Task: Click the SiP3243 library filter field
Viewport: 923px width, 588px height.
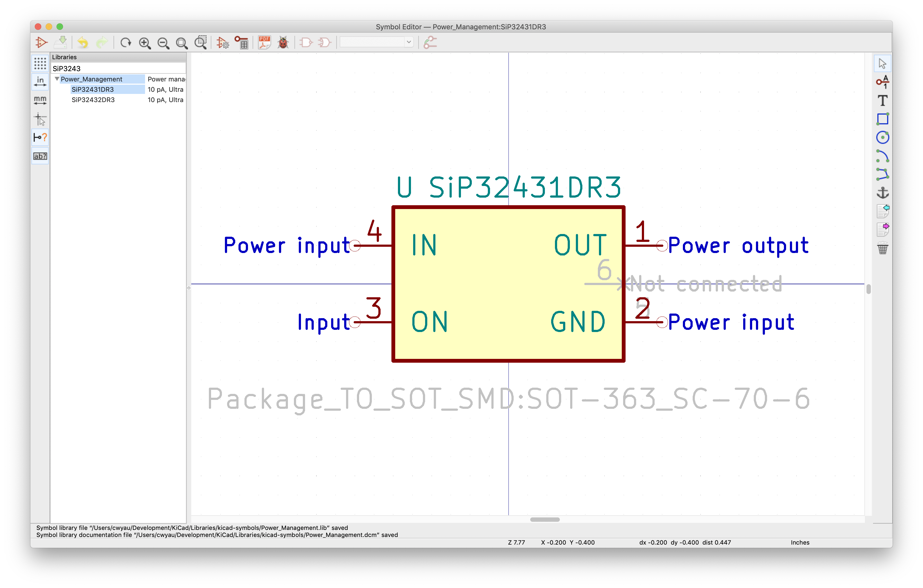Action: click(118, 69)
